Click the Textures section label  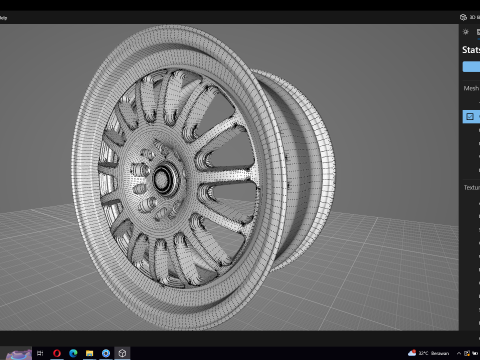click(x=472, y=188)
